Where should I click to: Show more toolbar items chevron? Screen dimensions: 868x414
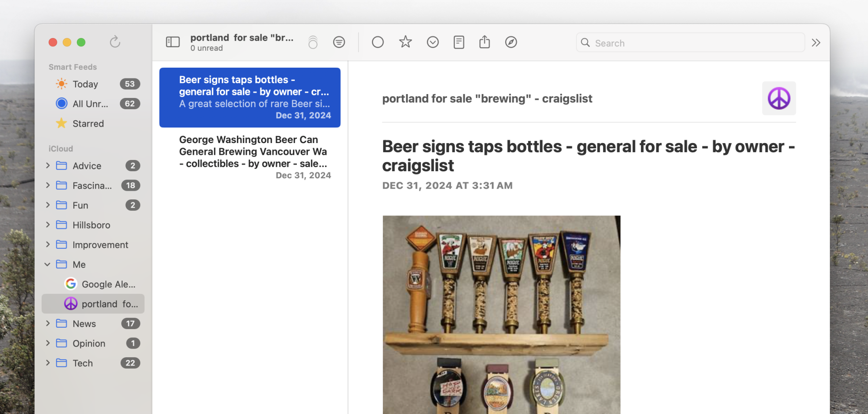816,42
